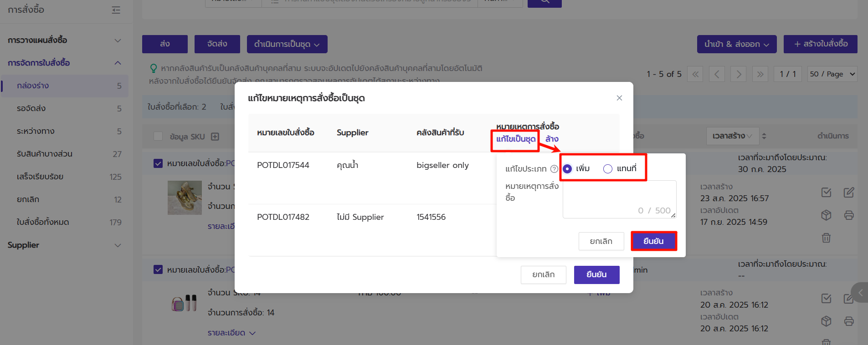The image size is (868, 345).
Task: Go to the next page arrow
Action: [739, 74]
